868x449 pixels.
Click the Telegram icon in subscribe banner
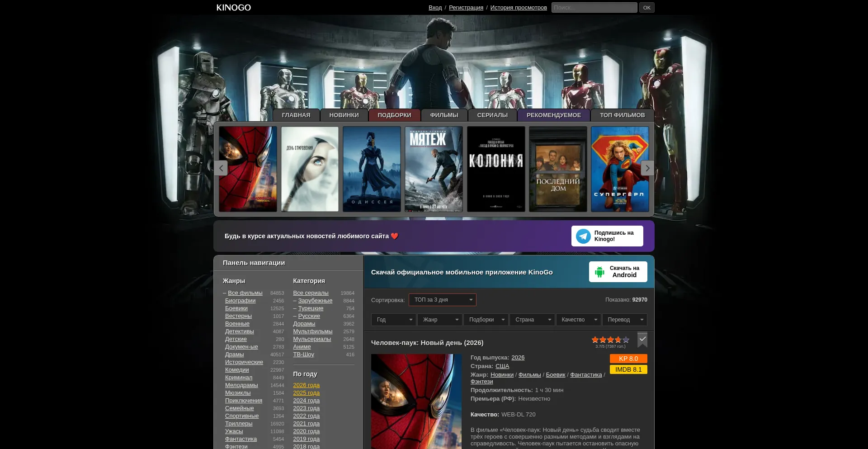tap(583, 236)
